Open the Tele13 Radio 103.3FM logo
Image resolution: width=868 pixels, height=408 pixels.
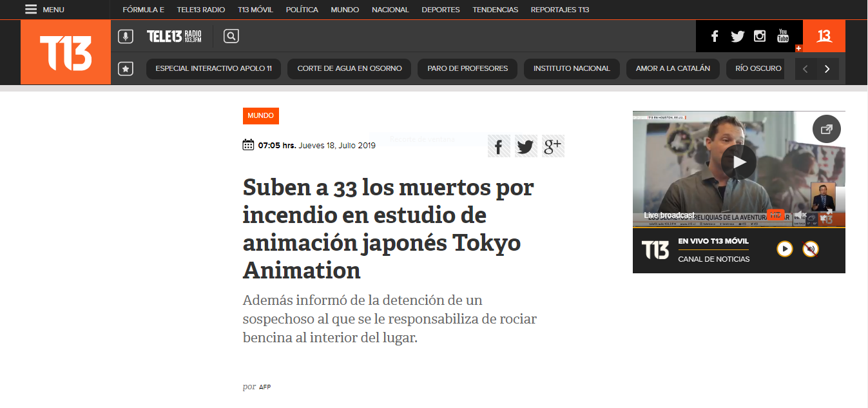click(175, 37)
